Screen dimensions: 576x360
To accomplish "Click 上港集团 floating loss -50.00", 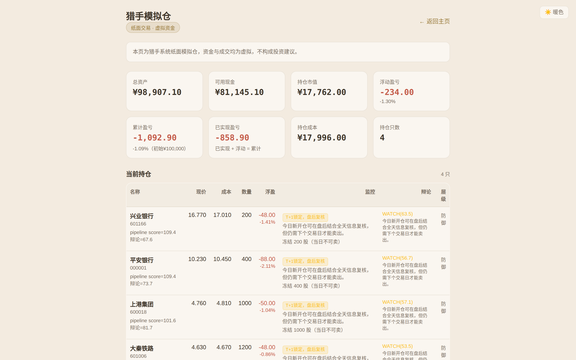I will tap(267, 303).
